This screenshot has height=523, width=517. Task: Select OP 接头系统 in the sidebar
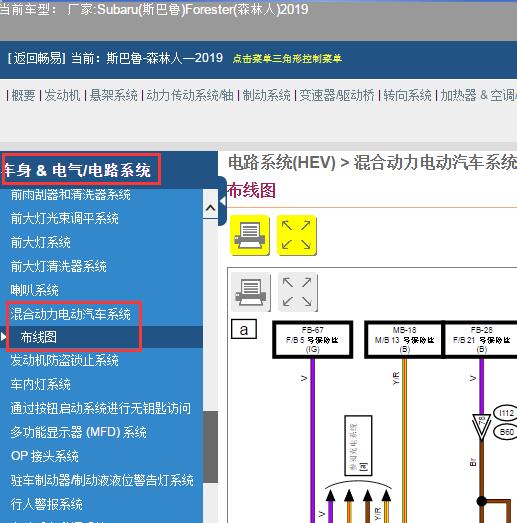(45, 456)
